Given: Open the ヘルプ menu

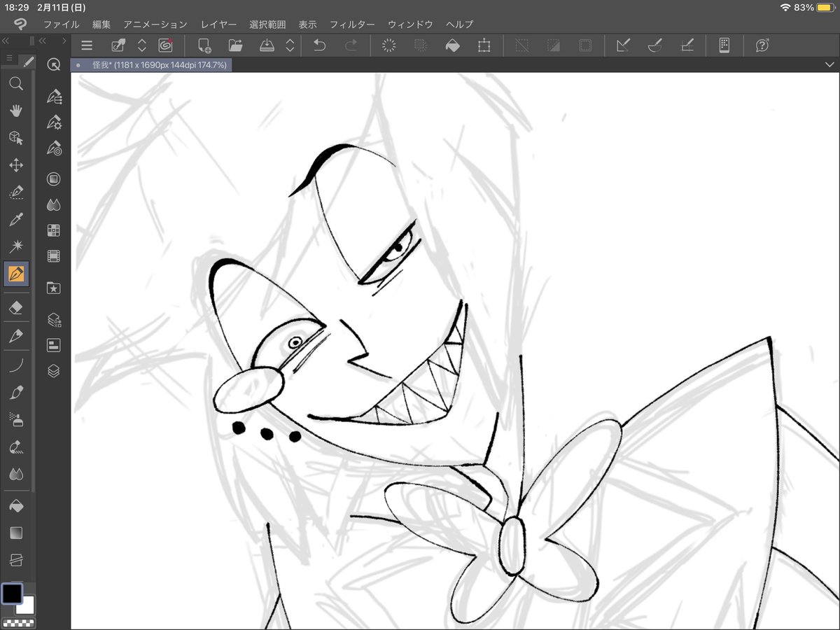Looking at the screenshot, I should click(x=459, y=24).
